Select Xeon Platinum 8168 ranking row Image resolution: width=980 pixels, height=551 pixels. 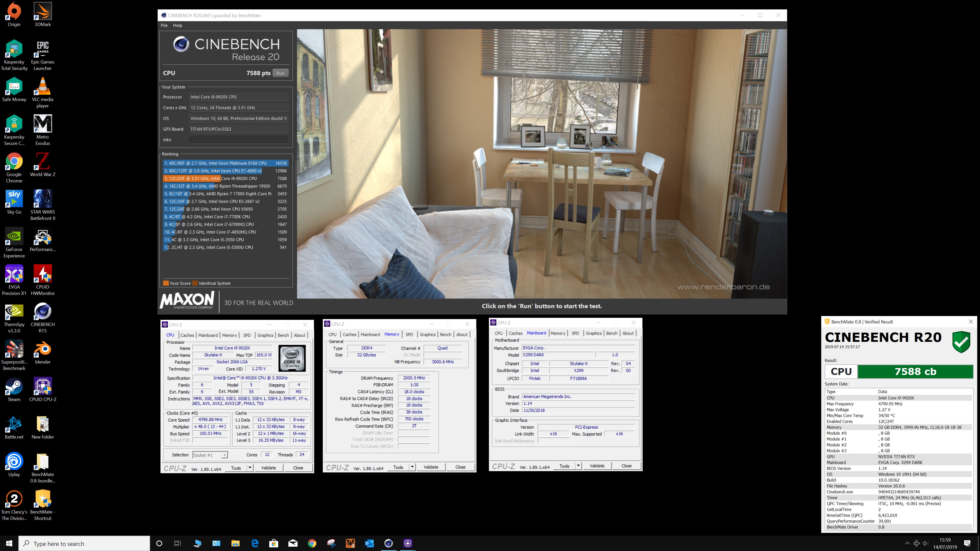(225, 163)
